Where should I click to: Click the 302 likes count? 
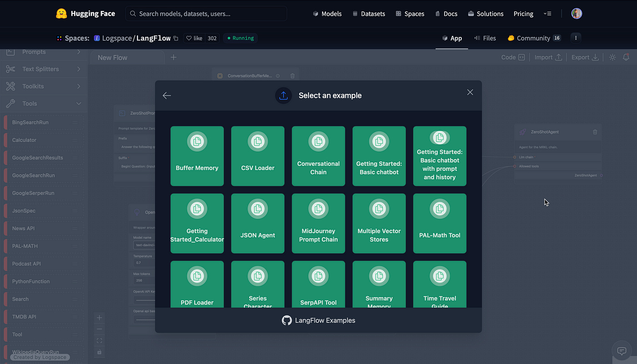(212, 38)
